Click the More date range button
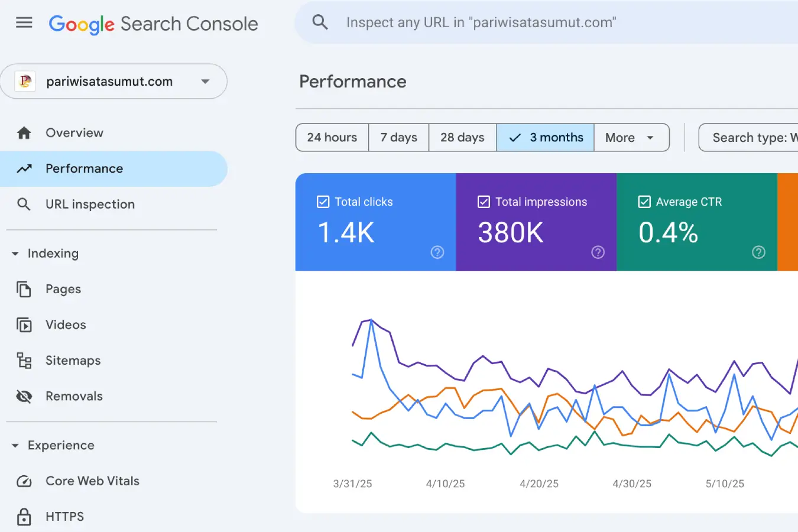The image size is (798, 532). pyautogui.click(x=632, y=137)
